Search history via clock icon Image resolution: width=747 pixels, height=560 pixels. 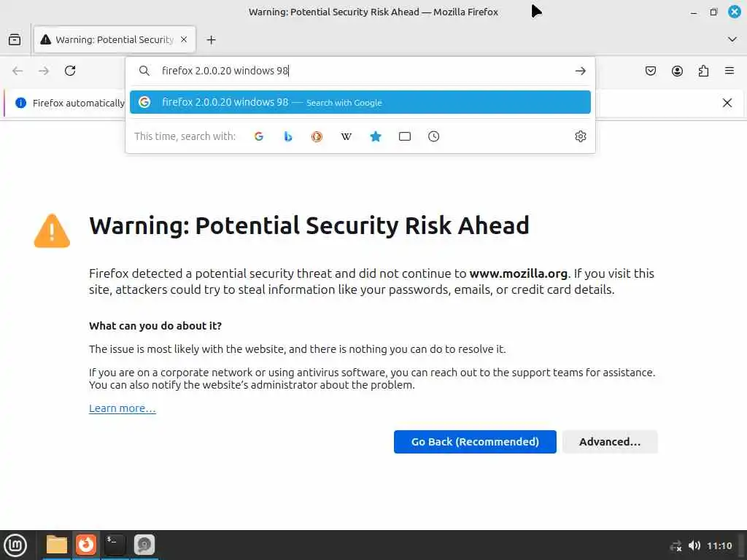pos(433,136)
